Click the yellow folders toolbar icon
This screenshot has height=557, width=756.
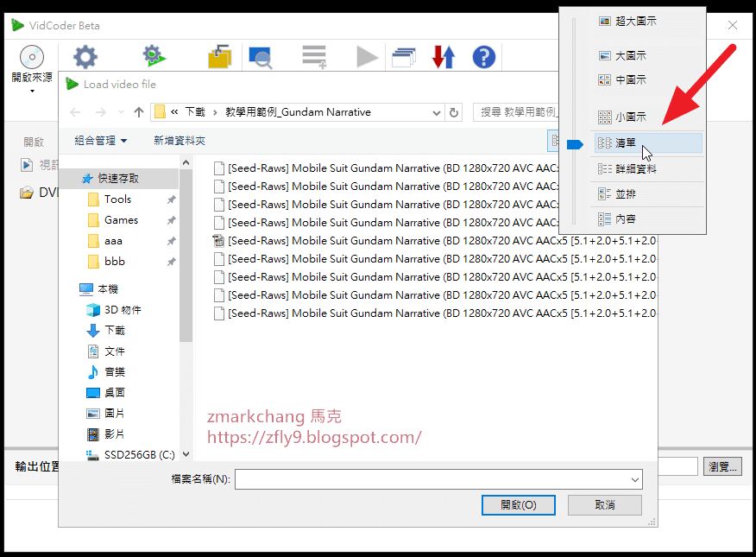220,57
